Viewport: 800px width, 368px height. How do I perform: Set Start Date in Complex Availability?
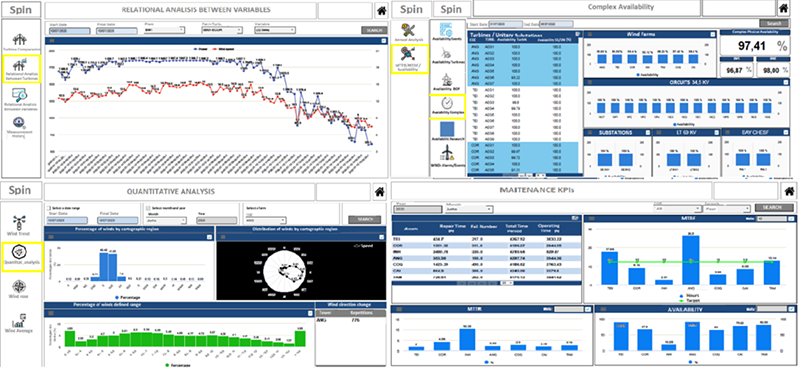[506, 23]
